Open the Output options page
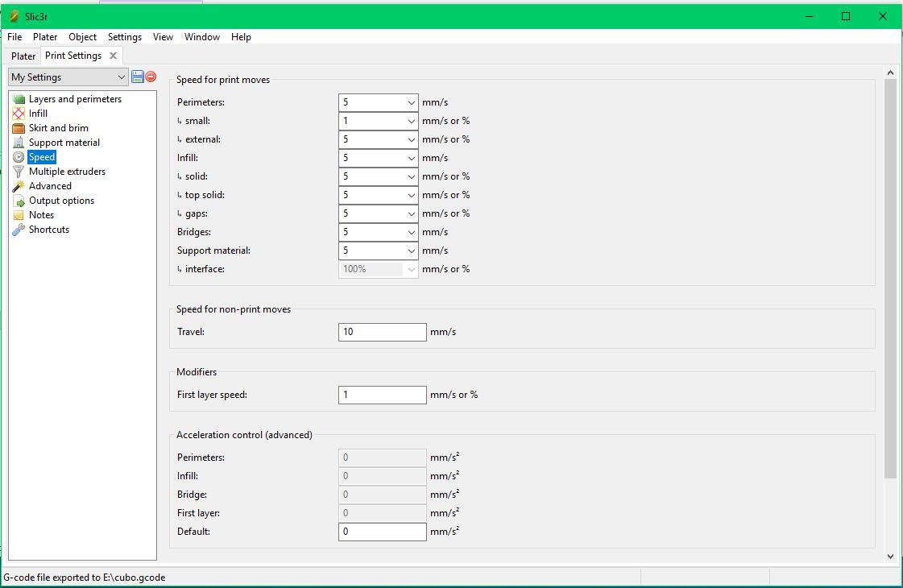Image resolution: width=903 pixels, height=588 pixels. [61, 201]
